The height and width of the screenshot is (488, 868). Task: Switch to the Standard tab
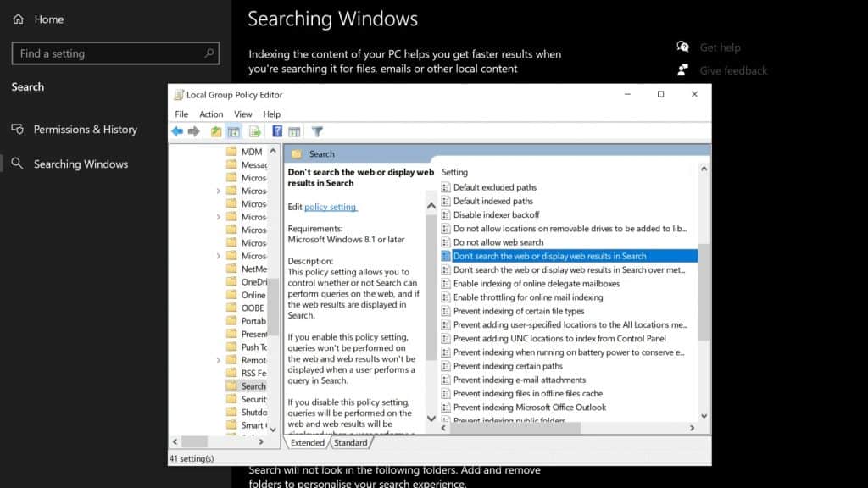pos(350,443)
